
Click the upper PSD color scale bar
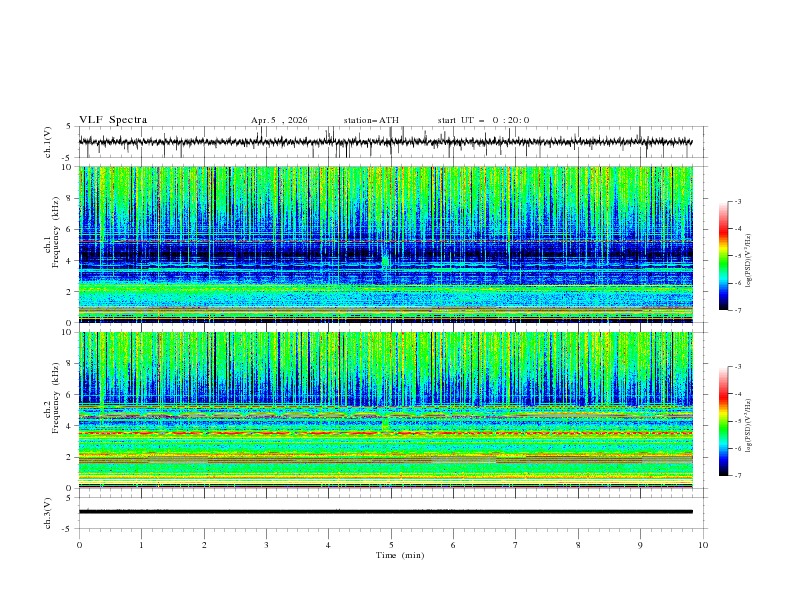pos(723,256)
